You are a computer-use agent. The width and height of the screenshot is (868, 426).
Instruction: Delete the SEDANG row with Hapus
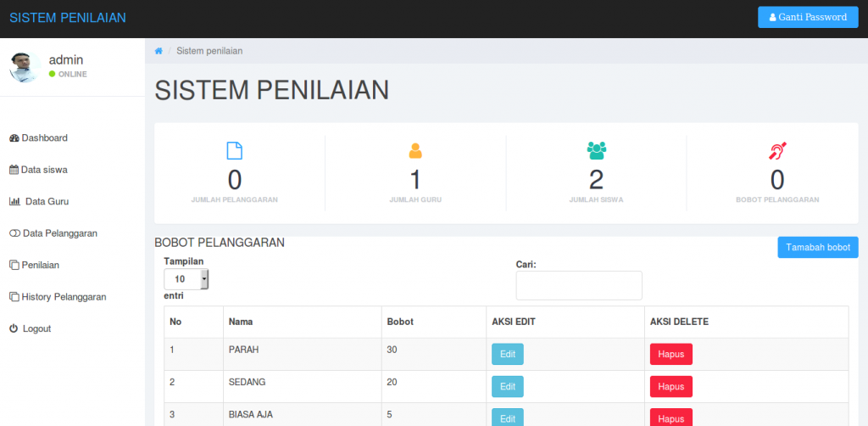671,387
